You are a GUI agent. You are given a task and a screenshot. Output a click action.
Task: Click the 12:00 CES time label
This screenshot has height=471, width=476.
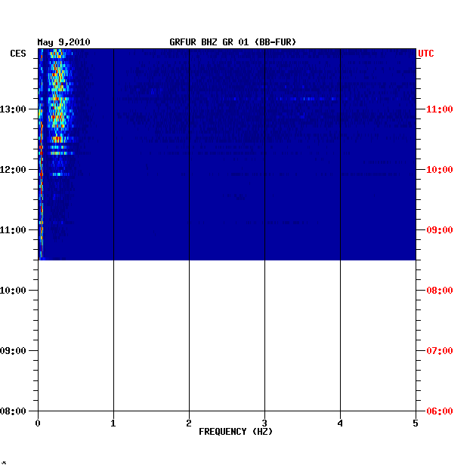[x=13, y=170]
